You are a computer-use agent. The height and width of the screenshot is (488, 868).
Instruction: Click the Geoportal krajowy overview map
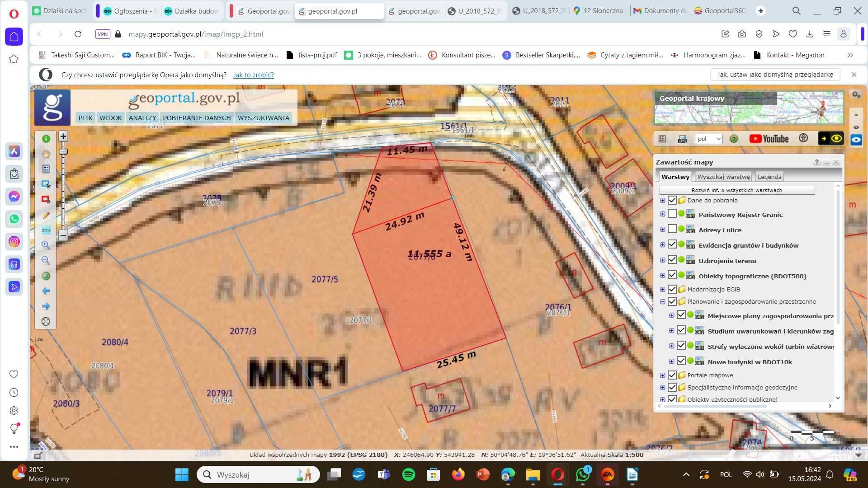(x=749, y=108)
